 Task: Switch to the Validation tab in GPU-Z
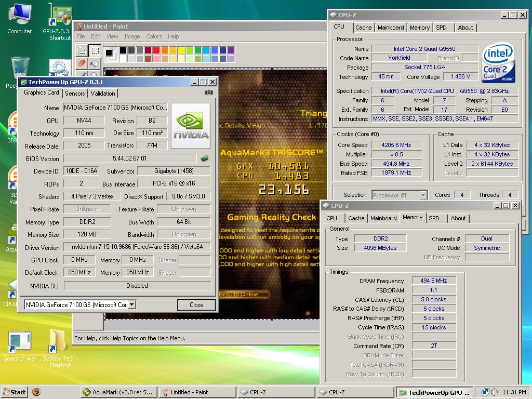(103, 94)
